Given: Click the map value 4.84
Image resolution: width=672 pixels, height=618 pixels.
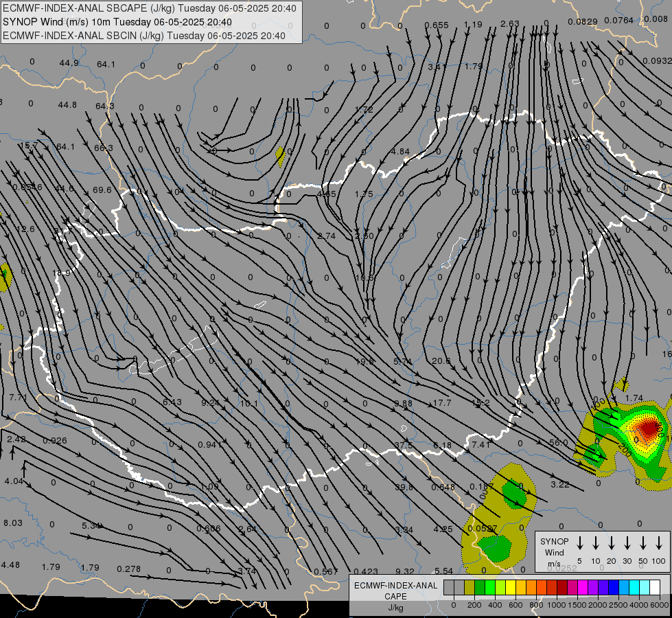Looking at the screenshot, I should (x=400, y=151).
